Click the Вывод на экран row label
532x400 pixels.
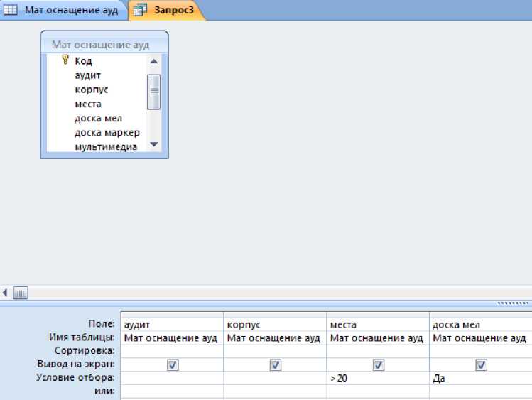tap(76, 364)
